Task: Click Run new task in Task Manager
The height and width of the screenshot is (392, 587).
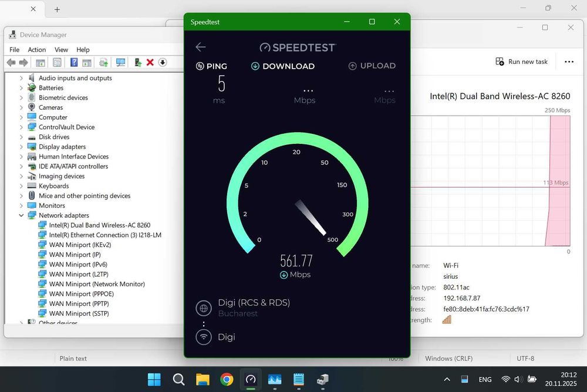Action: click(521, 62)
